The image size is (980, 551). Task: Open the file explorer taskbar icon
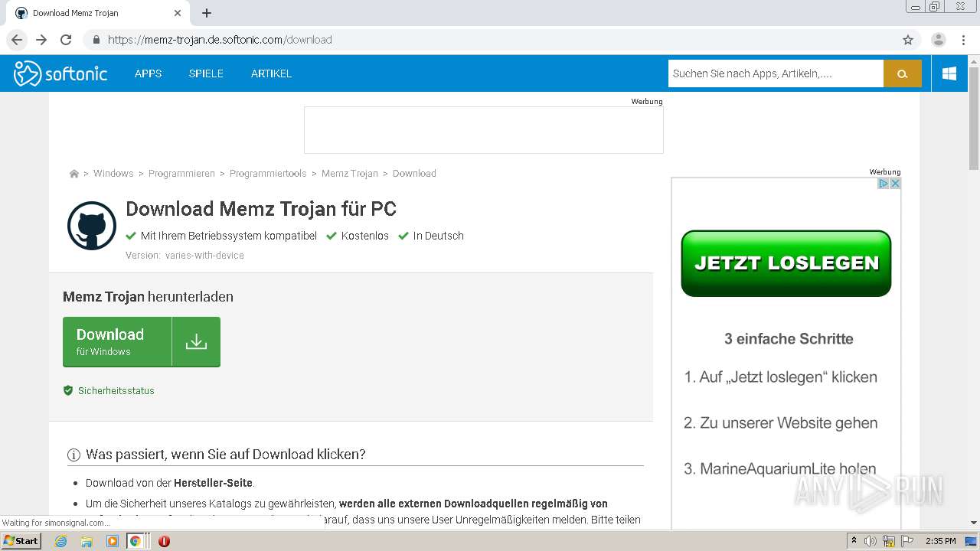click(87, 541)
